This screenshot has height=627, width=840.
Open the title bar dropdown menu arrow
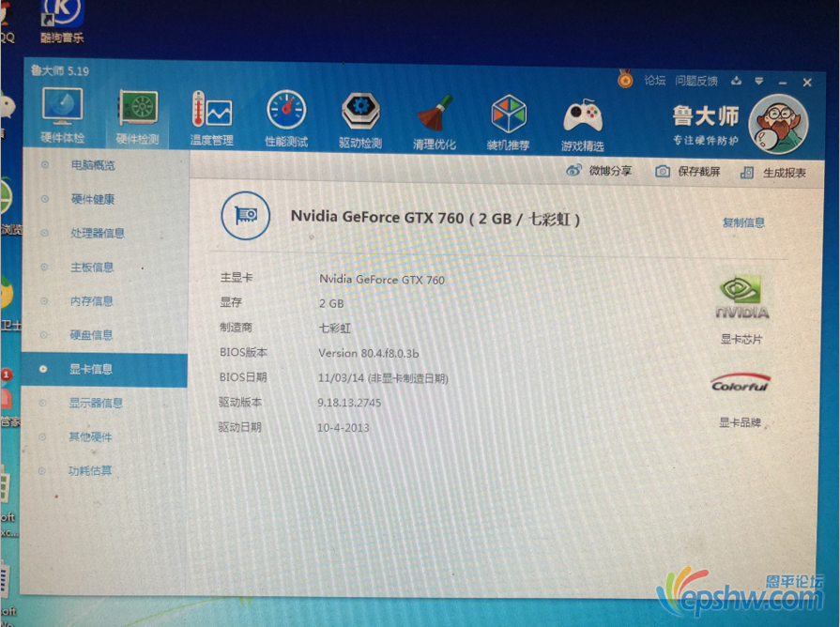pos(759,82)
